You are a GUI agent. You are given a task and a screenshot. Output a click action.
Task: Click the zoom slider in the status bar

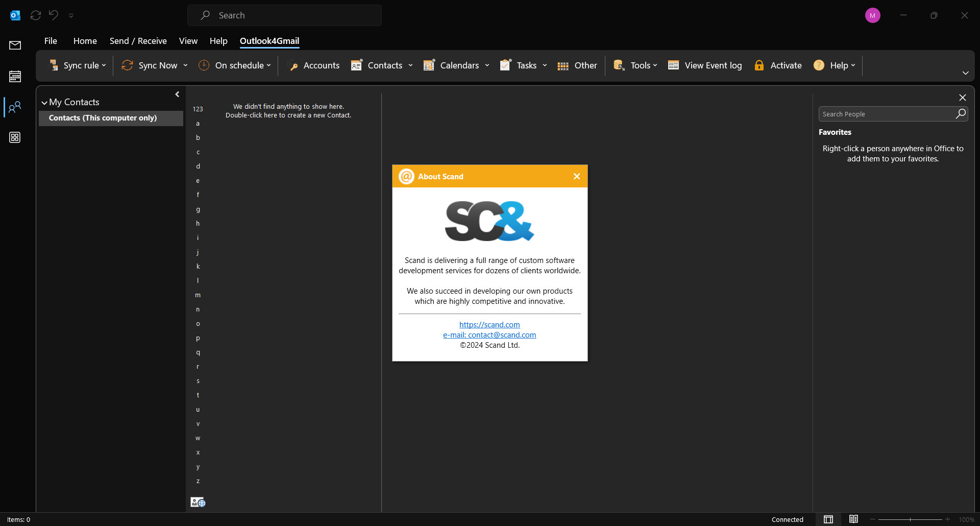point(910,519)
